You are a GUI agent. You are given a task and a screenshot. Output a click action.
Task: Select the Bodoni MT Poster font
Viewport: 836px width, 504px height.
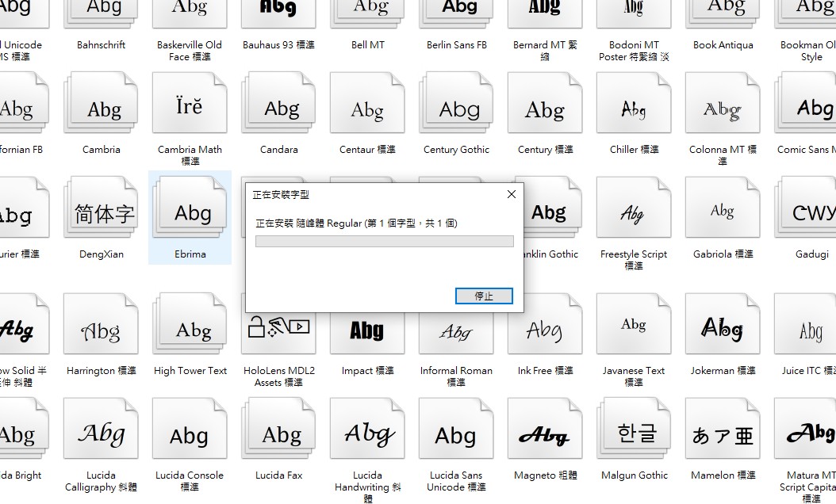point(634,14)
